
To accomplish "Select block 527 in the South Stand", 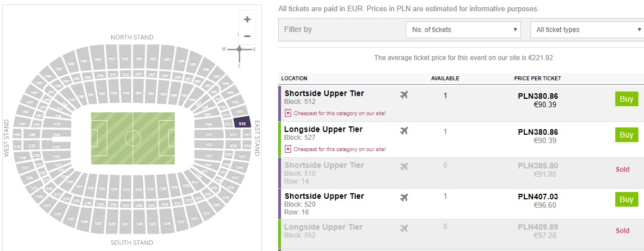I will pyautogui.click(x=125, y=223).
